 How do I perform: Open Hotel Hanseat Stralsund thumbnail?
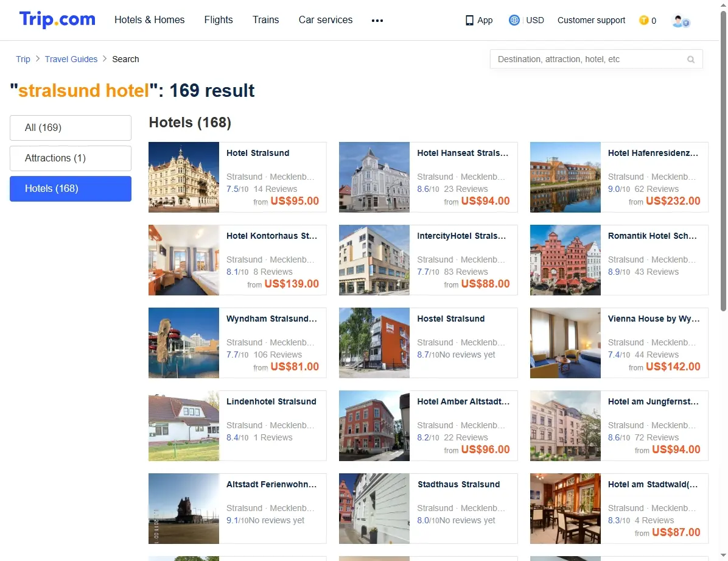point(374,177)
